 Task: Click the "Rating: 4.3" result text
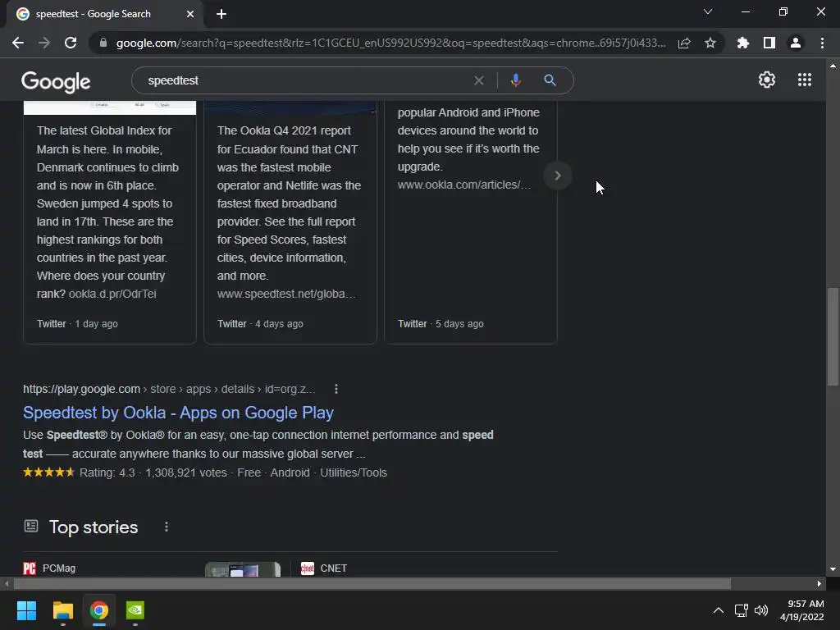pos(107,472)
